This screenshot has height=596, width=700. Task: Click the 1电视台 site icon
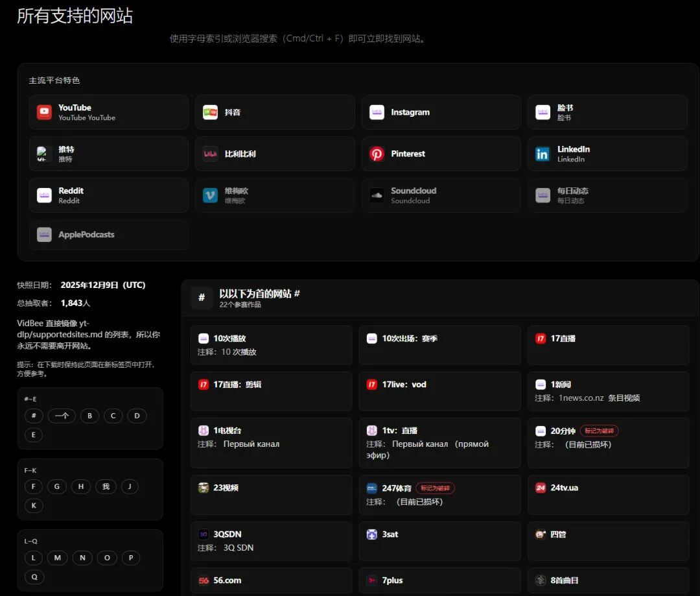(x=203, y=430)
